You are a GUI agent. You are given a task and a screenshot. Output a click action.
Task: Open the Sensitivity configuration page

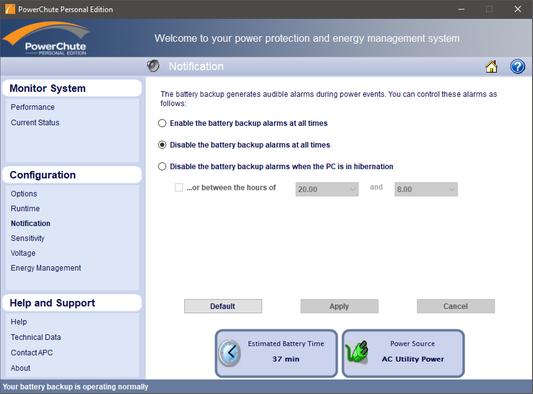(28, 238)
